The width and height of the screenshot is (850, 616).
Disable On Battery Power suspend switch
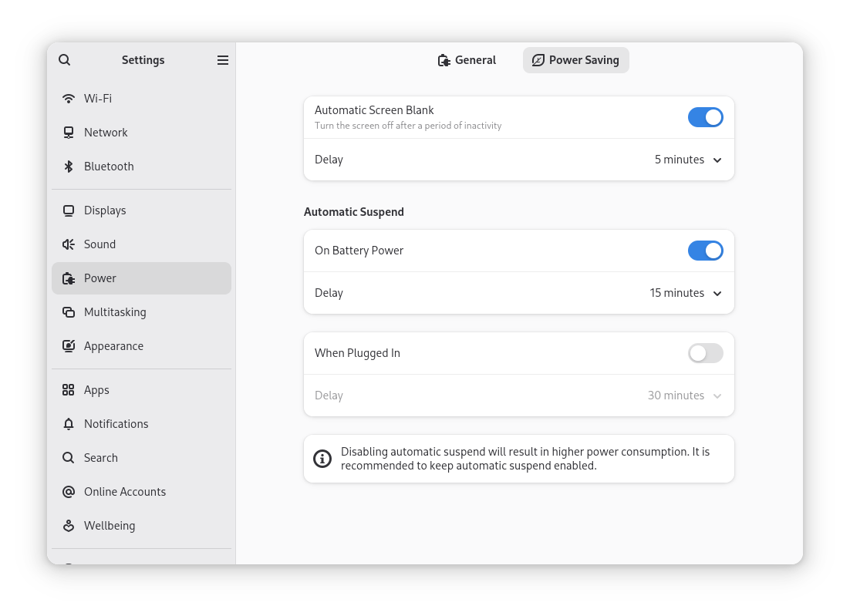[x=705, y=251]
